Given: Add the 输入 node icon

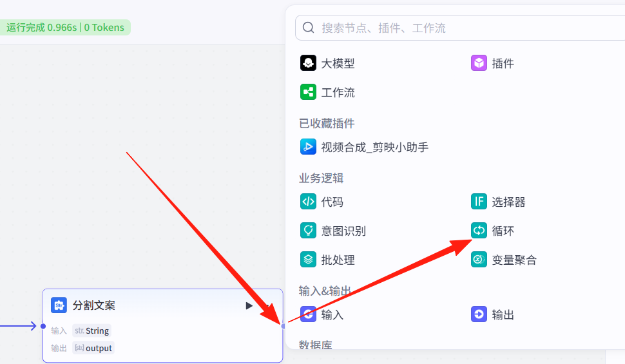Looking at the screenshot, I should click(308, 314).
